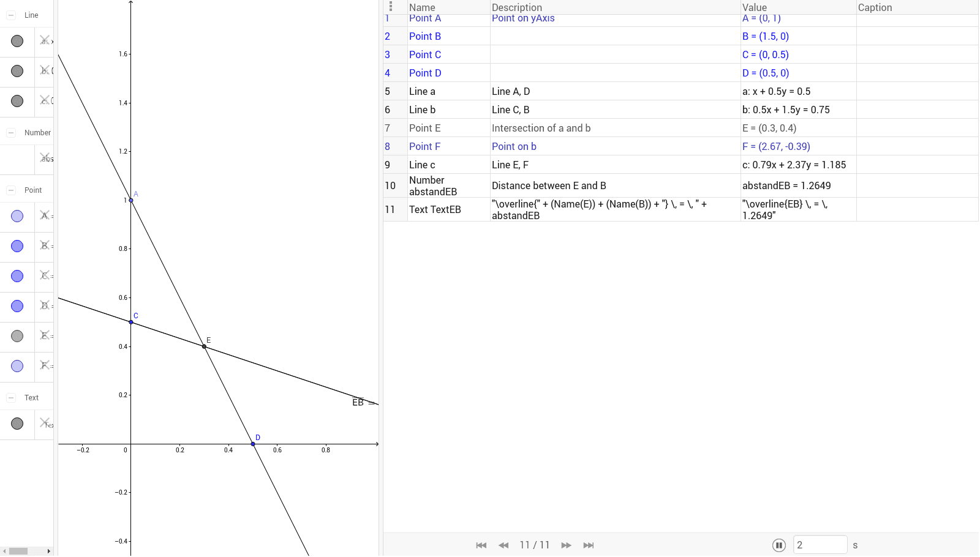Toggle visibility of line c in Algebra view
This screenshot has width=980, height=557.
click(x=17, y=101)
